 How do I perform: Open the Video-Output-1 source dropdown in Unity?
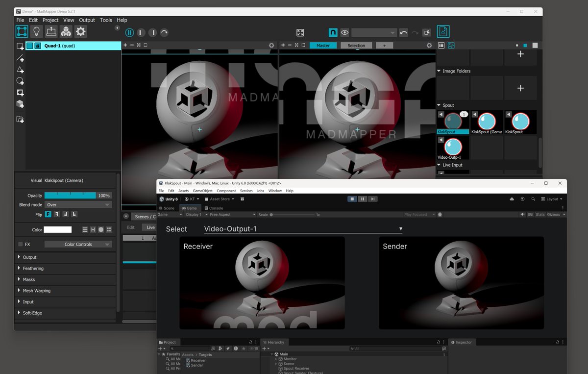click(x=303, y=229)
